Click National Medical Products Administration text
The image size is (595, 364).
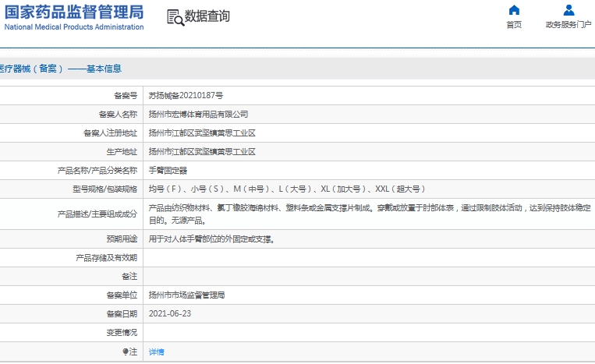tap(74, 27)
